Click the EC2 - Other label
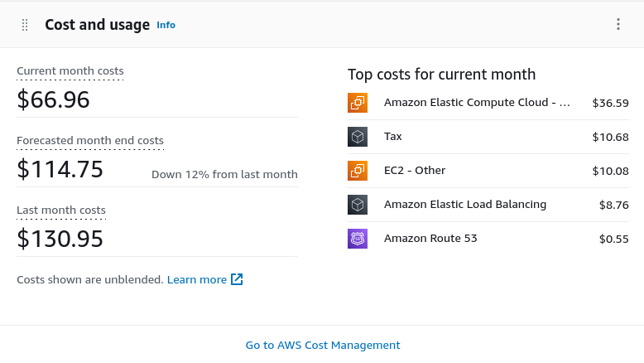Image resolution: width=644 pixels, height=363 pixels. (415, 171)
